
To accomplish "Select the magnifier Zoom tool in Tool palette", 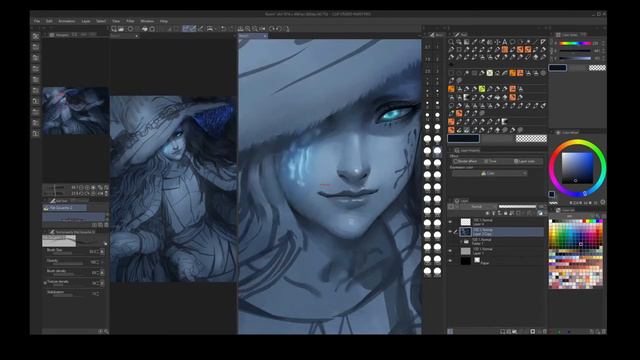I will 451,42.
